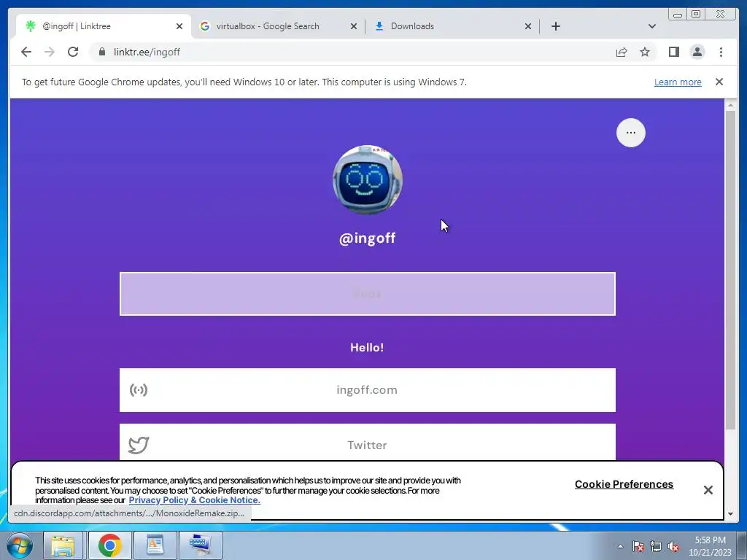
Task: Click the @ingoff robot profile picture
Action: pos(368,180)
